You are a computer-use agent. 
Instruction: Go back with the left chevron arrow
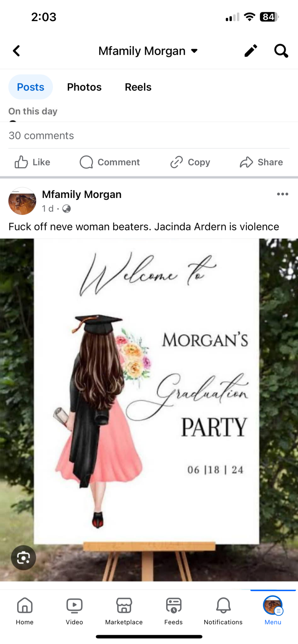[16, 51]
